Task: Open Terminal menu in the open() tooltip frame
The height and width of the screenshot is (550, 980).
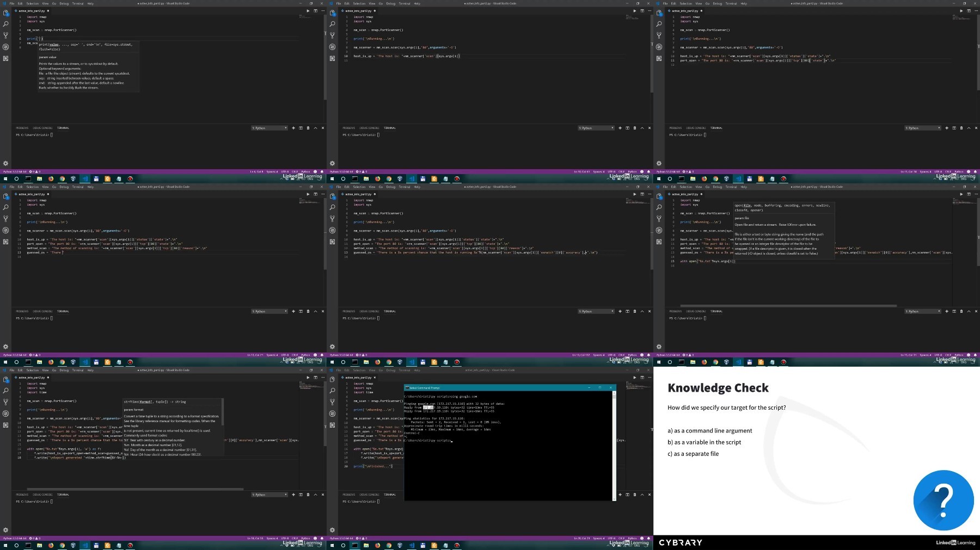Action: click(x=731, y=187)
